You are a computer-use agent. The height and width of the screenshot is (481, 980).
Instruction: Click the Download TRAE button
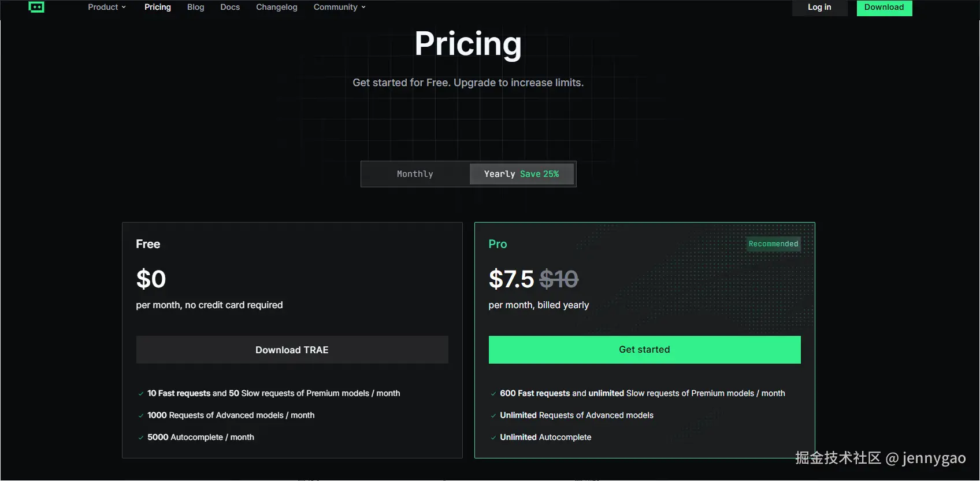point(292,350)
